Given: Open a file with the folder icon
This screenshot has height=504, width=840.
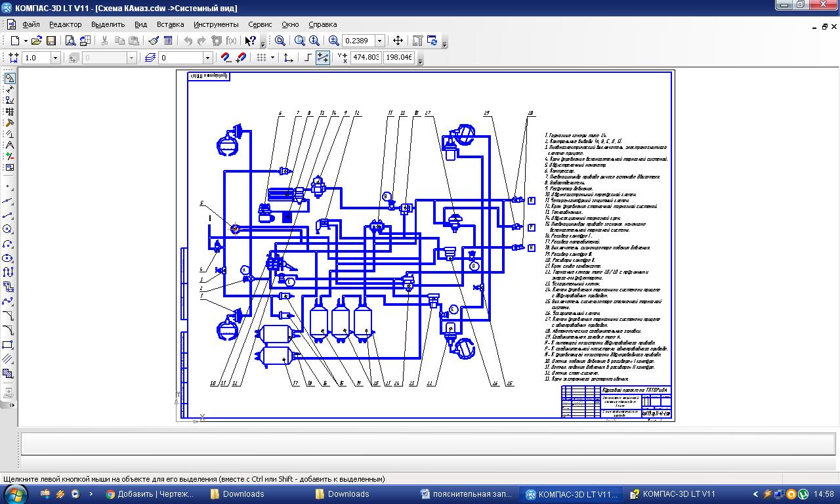Looking at the screenshot, I should pyautogui.click(x=37, y=41).
